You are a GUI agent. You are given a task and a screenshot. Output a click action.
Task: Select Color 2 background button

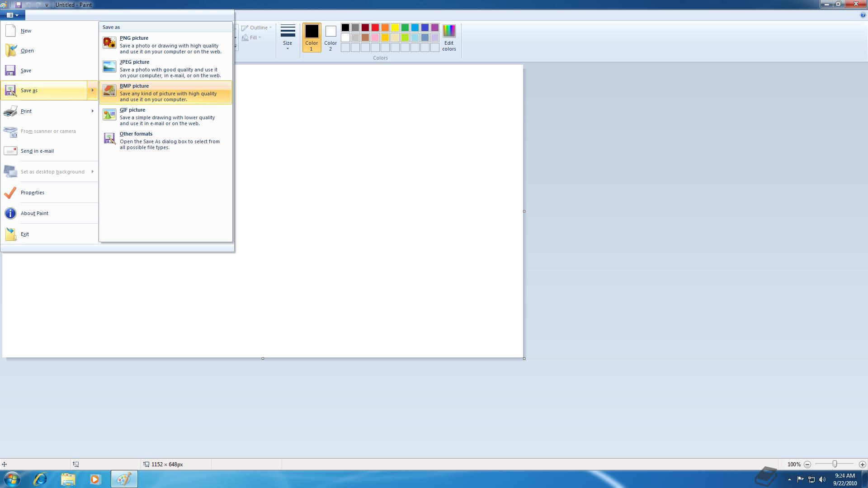tap(330, 38)
